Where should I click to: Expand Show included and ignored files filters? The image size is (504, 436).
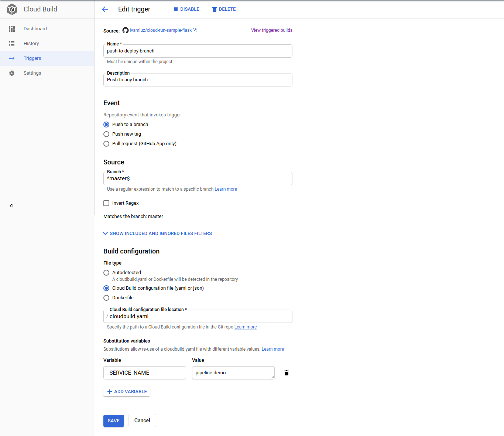tap(158, 233)
